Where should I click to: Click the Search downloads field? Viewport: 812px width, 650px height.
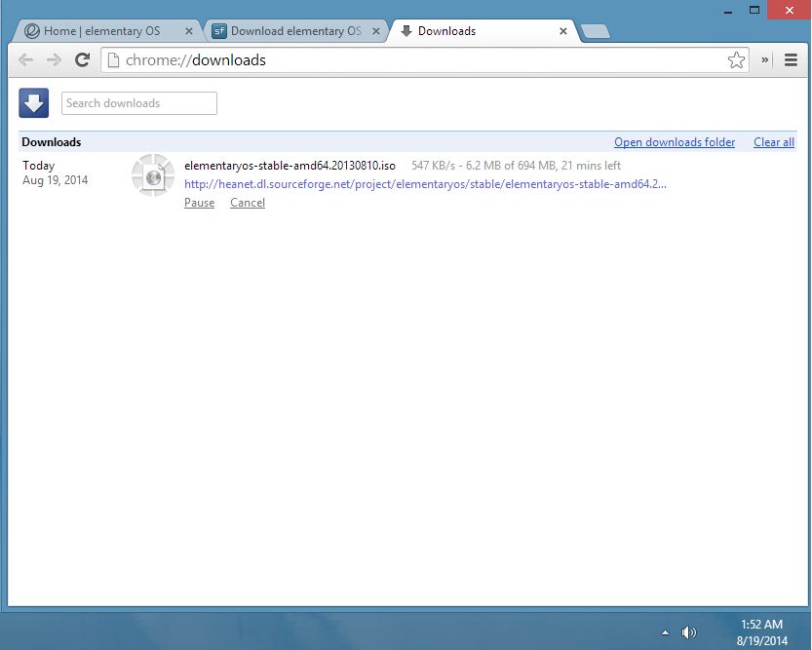point(139,103)
